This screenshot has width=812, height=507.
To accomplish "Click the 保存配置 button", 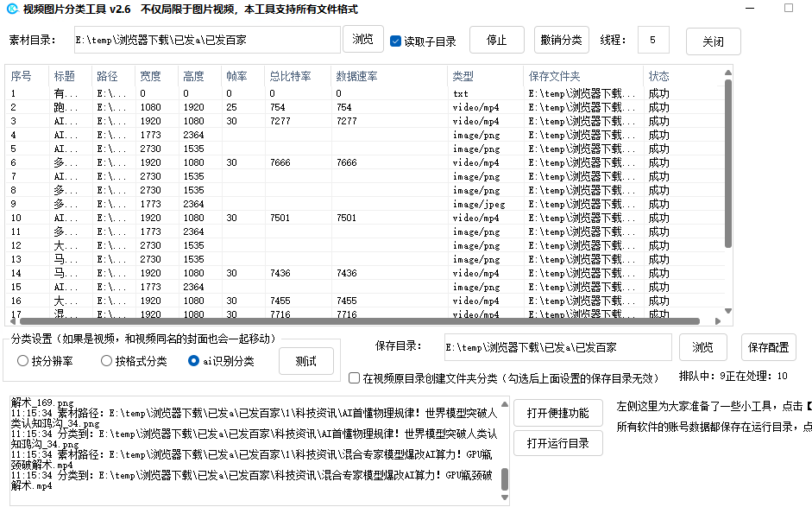I will (768, 347).
